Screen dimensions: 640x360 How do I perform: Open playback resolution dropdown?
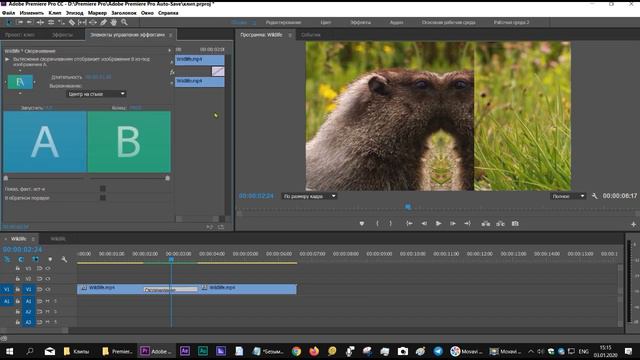click(568, 196)
